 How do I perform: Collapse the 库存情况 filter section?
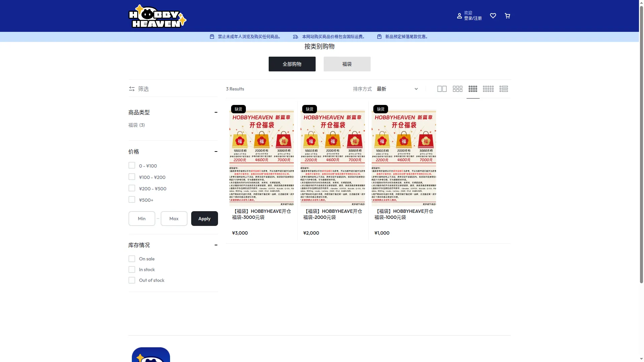tap(216, 245)
